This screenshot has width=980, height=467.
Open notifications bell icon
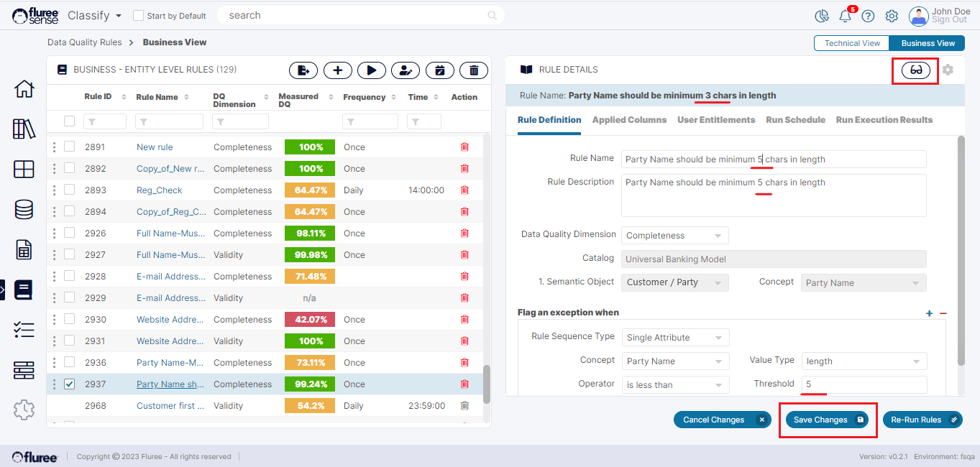(846, 16)
